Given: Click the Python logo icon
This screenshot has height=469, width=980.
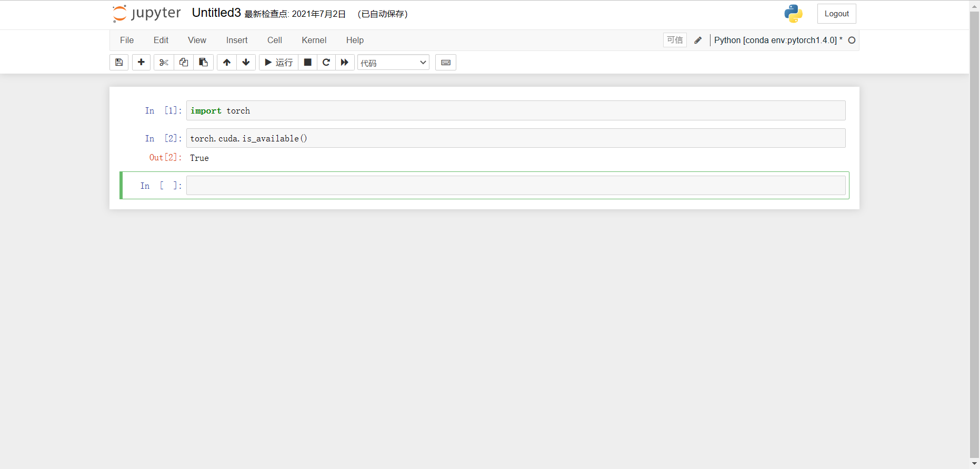Looking at the screenshot, I should coord(793,14).
